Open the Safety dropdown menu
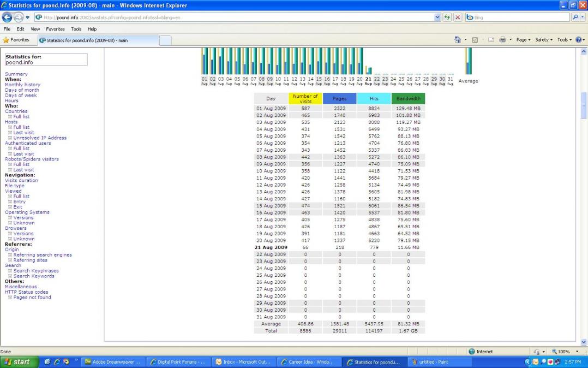Viewport: 588px width, 368px height. point(544,40)
